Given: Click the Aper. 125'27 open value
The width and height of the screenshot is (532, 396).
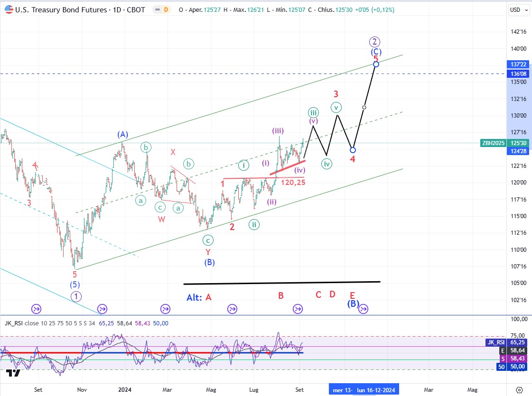Looking at the screenshot, I should coord(200,10).
